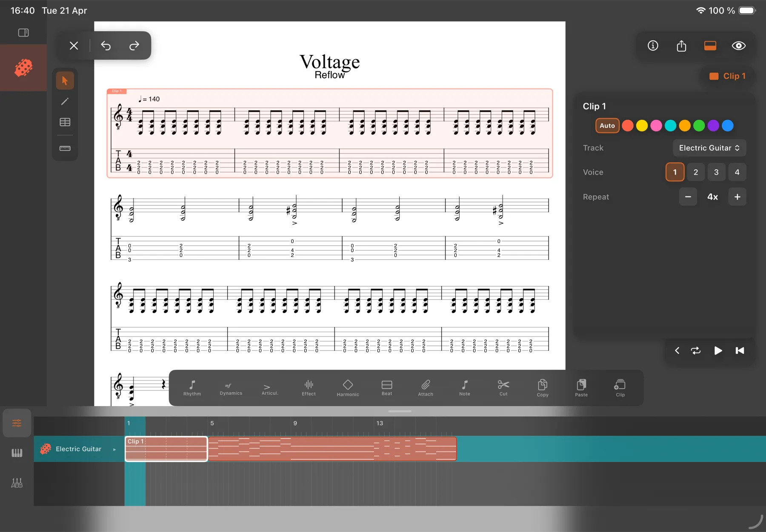The width and height of the screenshot is (766, 532).
Task: Open the Dynamics menu
Action: [x=231, y=388]
